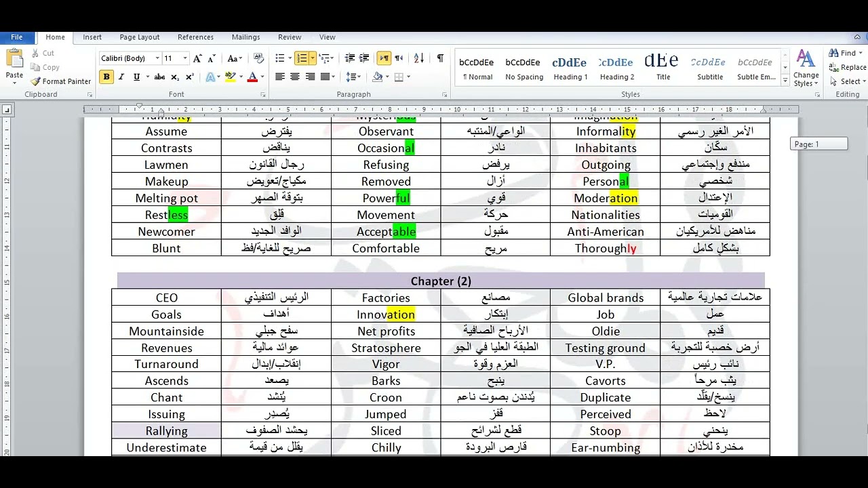Click the borders icon
This screenshot has width=868, height=488.
[x=399, y=77]
